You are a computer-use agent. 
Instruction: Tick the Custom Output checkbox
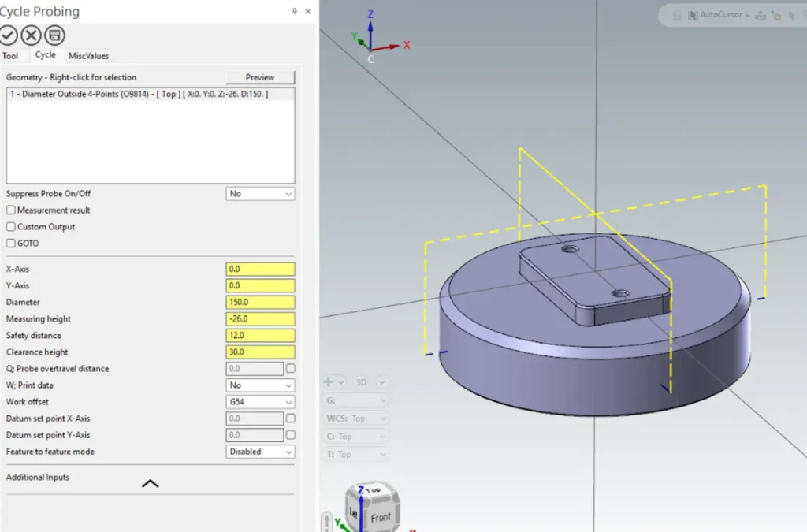click(11, 226)
